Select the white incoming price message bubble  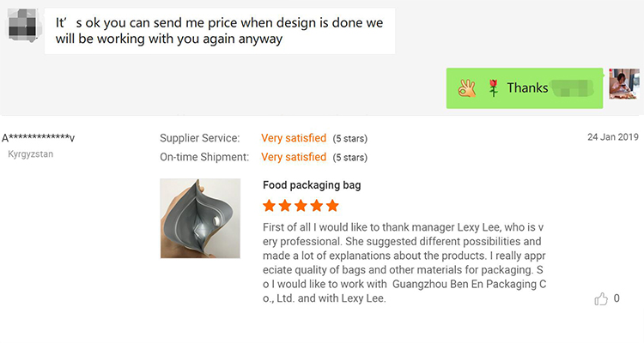click(220, 31)
